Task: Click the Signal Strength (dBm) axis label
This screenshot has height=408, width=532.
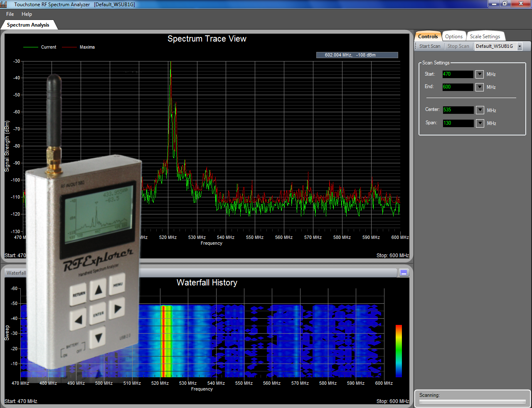Action: 7,146
